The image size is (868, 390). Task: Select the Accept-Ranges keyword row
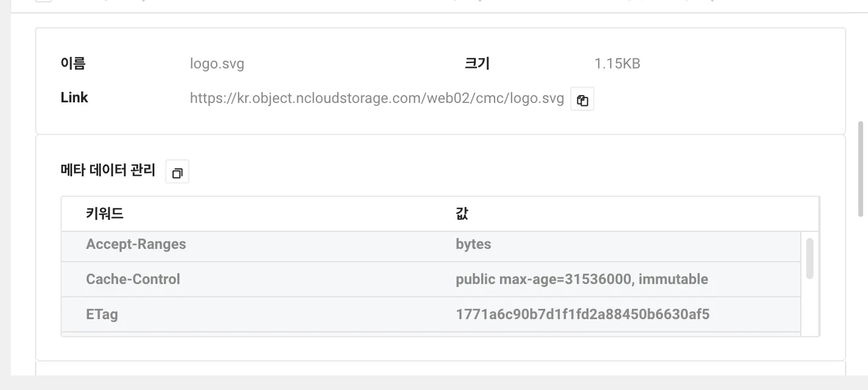tap(431, 244)
